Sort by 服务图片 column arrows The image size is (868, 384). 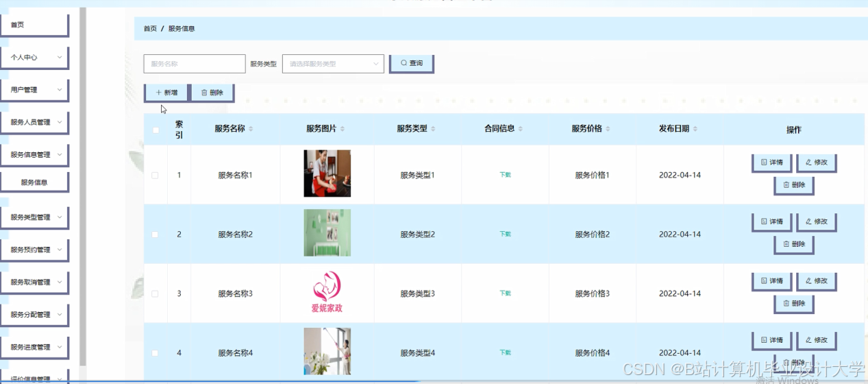click(343, 129)
